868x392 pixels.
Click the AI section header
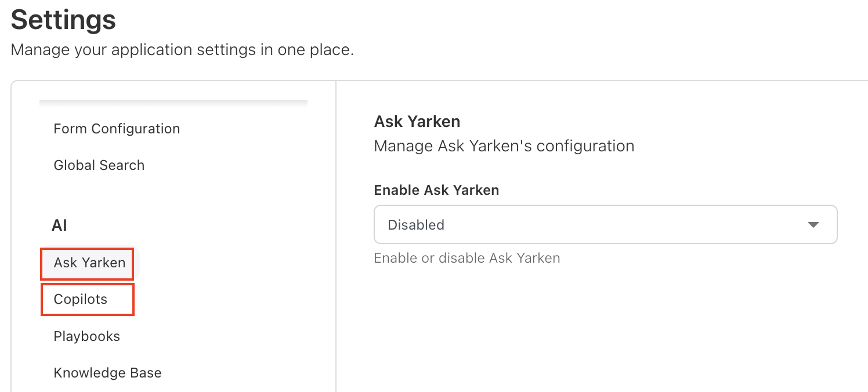coord(60,226)
